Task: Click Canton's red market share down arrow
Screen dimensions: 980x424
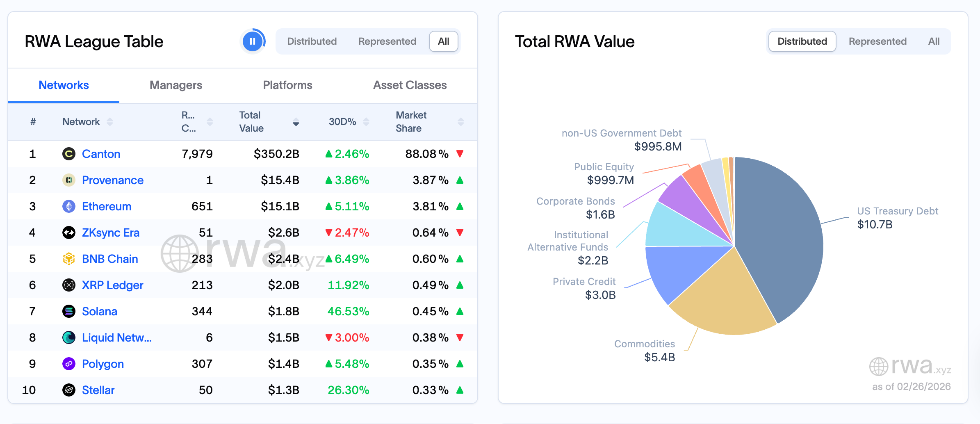Action: tap(460, 154)
